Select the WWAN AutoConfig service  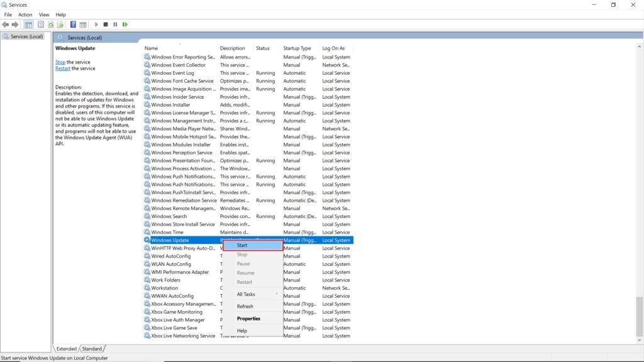[248, 296]
